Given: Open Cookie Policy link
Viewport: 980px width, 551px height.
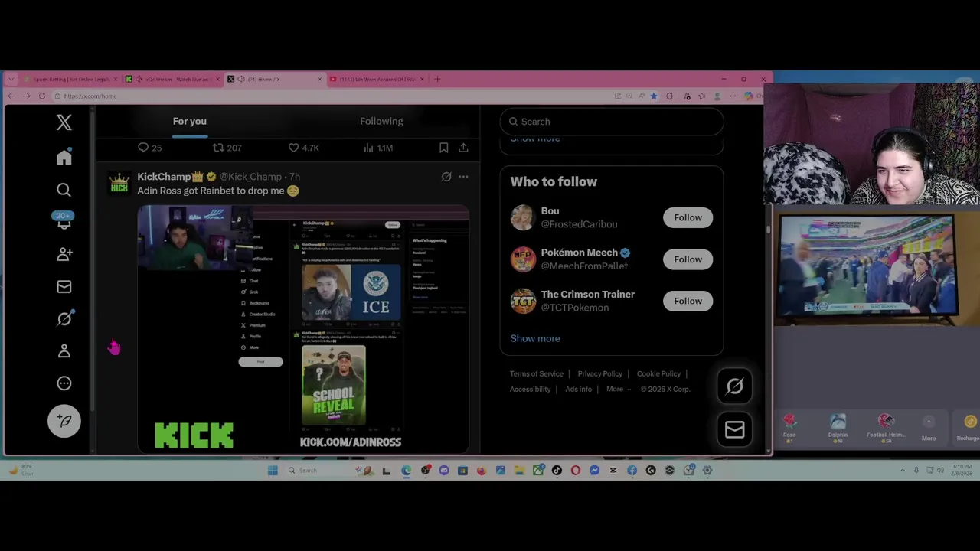Looking at the screenshot, I should (x=658, y=373).
